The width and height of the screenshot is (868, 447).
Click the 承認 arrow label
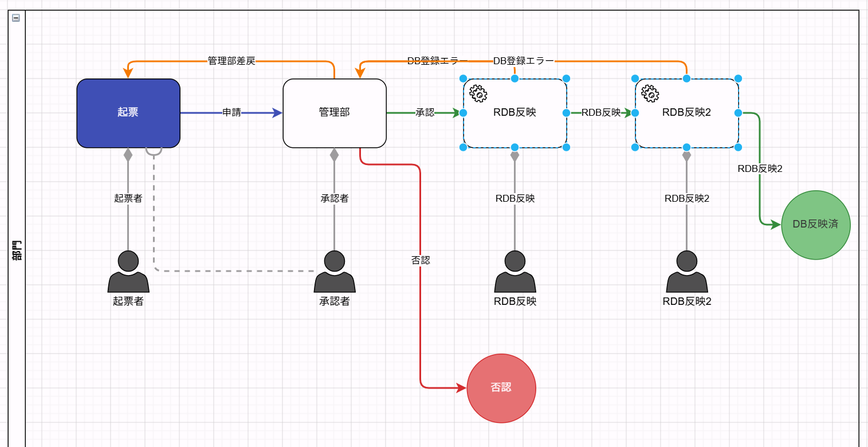point(425,113)
